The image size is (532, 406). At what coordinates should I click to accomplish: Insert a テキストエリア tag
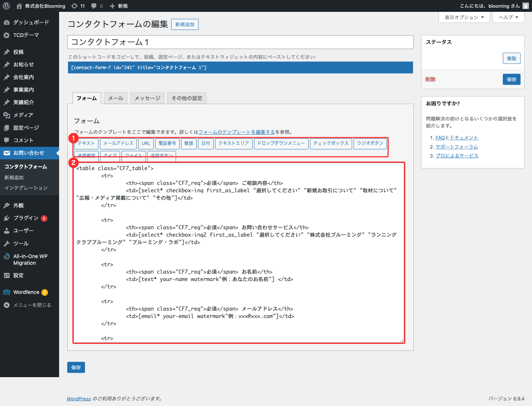pos(234,143)
